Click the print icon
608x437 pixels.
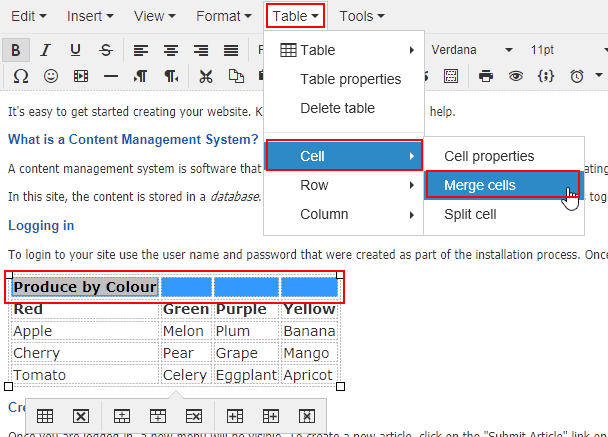click(486, 76)
